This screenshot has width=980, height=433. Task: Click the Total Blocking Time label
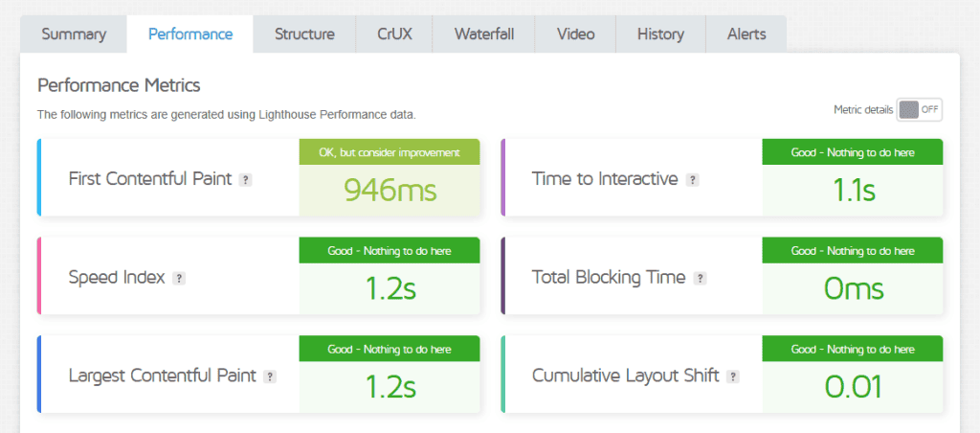click(x=609, y=277)
